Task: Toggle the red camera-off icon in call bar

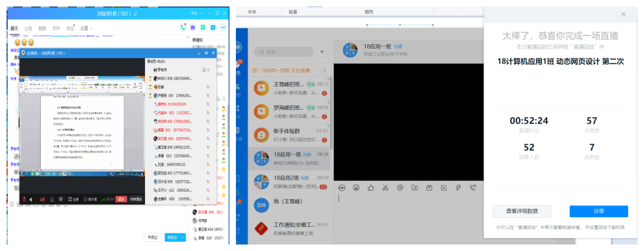Action: pyautogui.click(x=42, y=199)
